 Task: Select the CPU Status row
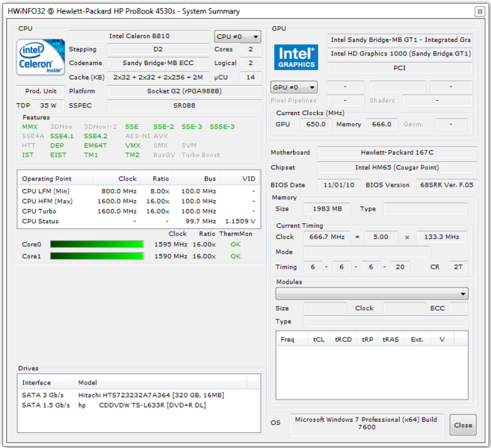pyautogui.click(x=139, y=221)
